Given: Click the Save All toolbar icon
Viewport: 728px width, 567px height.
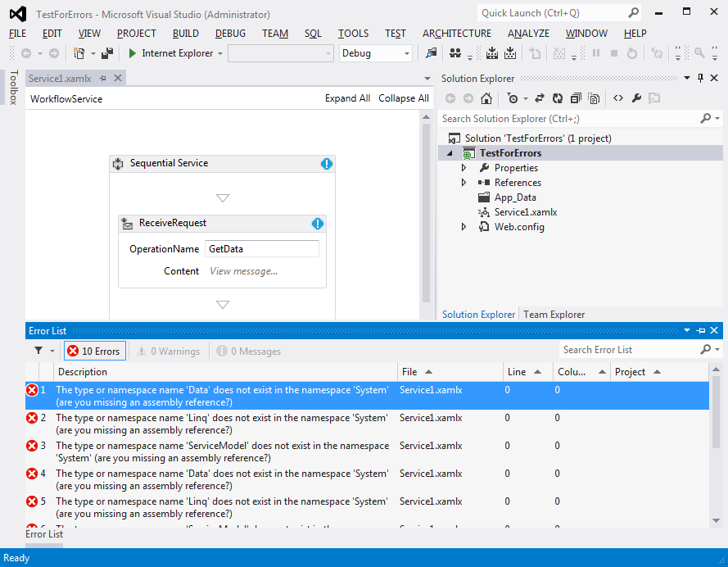Looking at the screenshot, I should pyautogui.click(x=107, y=53).
